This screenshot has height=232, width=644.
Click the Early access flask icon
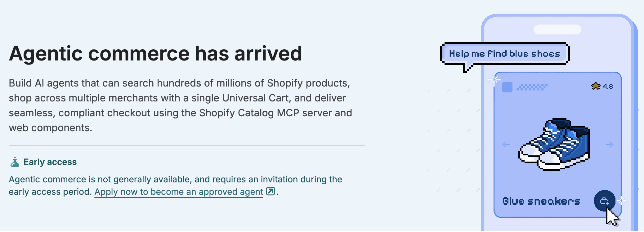pos(15,162)
